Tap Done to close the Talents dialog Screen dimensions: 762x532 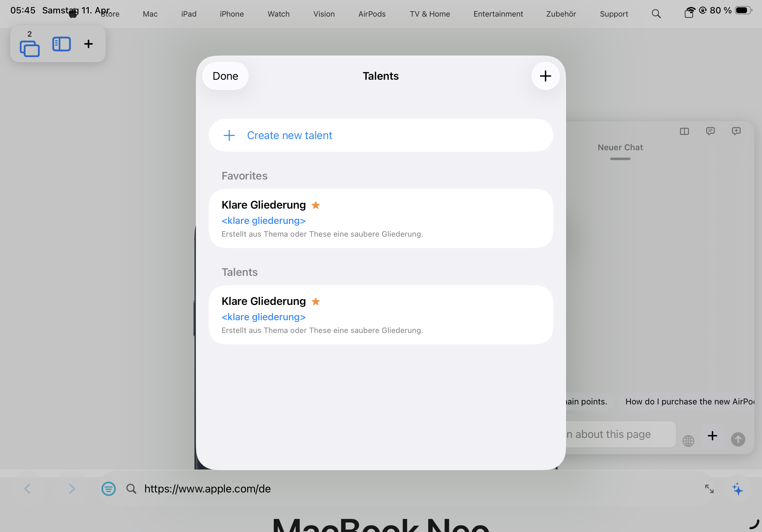pyautogui.click(x=225, y=76)
